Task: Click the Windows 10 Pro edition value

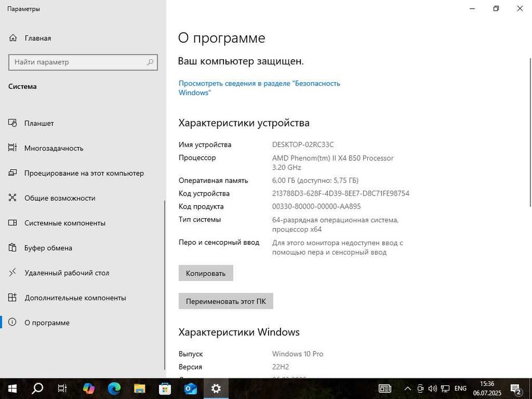Action: pyautogui.click(x=298, y=354)
